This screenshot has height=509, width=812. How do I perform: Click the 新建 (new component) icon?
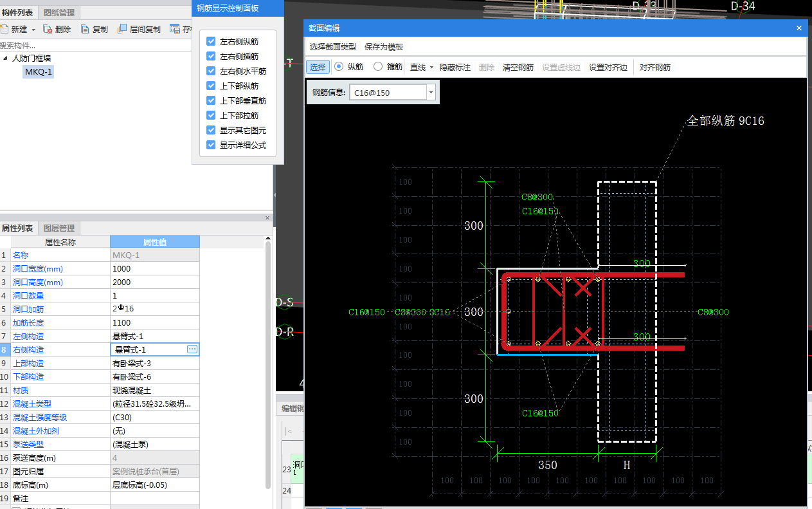tap(4, 29)
